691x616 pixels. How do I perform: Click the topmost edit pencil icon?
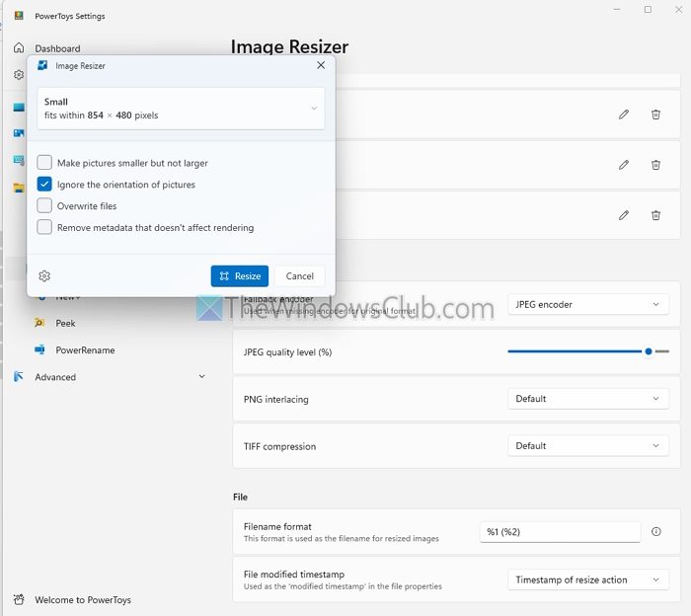click(624, 115)
